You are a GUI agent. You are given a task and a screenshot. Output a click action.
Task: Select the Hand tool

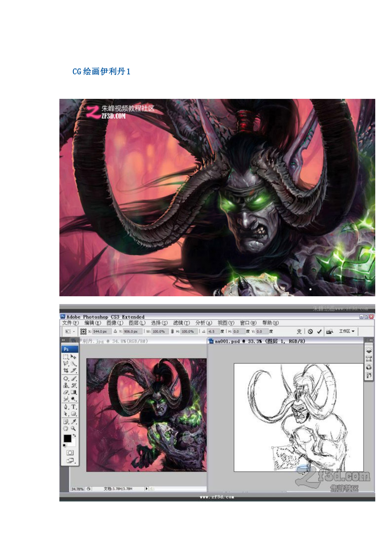(66, 429)
